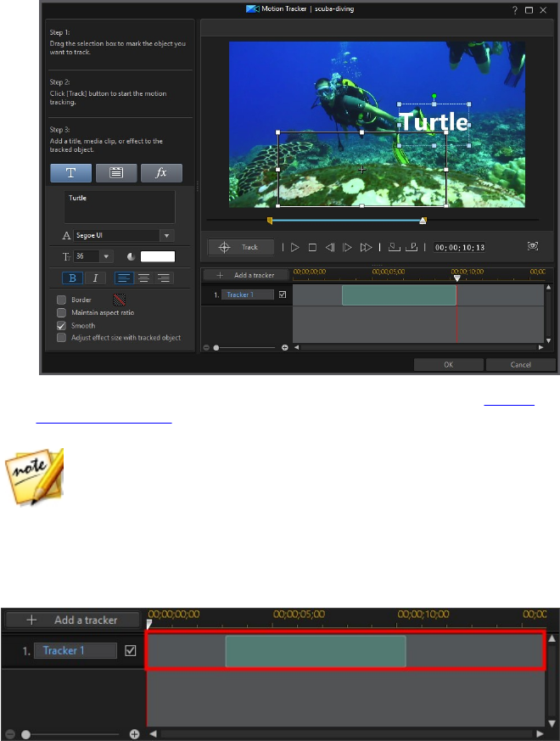Click scroll down arrow in enlarged bottom timeline
The height and width of the screenshot is (741, 560).
click(x=552, y=723)
